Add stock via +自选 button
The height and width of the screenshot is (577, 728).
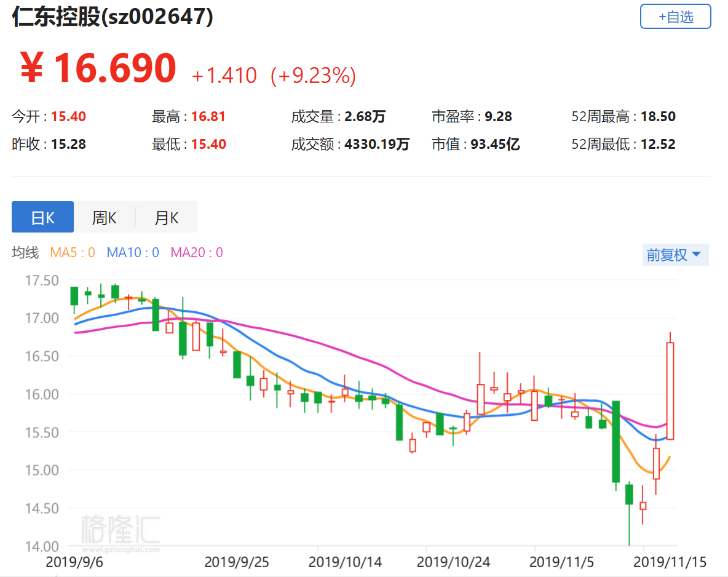click(675, 17)
